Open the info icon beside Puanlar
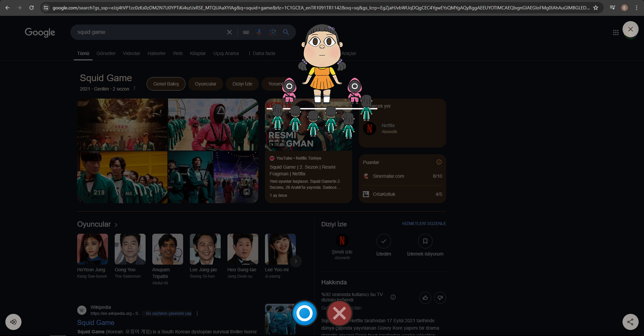Image resolution: width=644 pixels, height=336 pixels. (439, 162)
